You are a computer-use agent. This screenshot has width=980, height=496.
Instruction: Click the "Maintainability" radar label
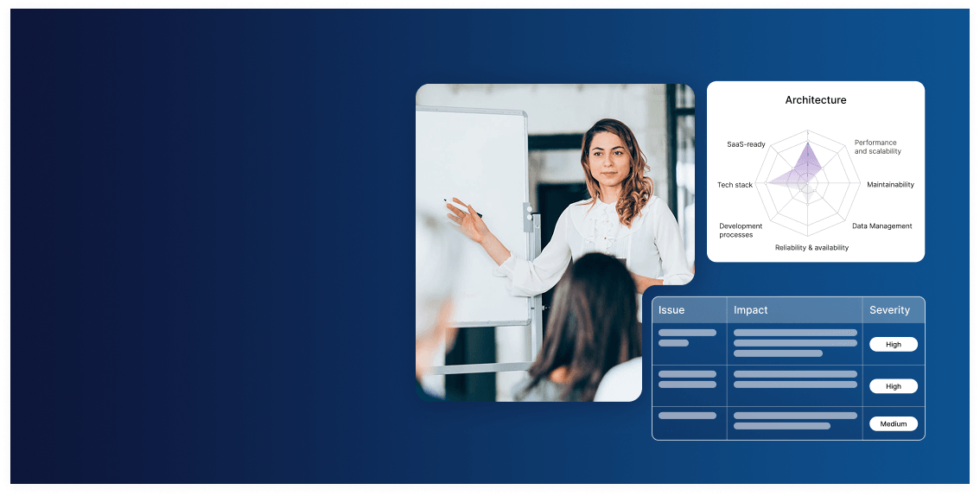pos(890,185)
